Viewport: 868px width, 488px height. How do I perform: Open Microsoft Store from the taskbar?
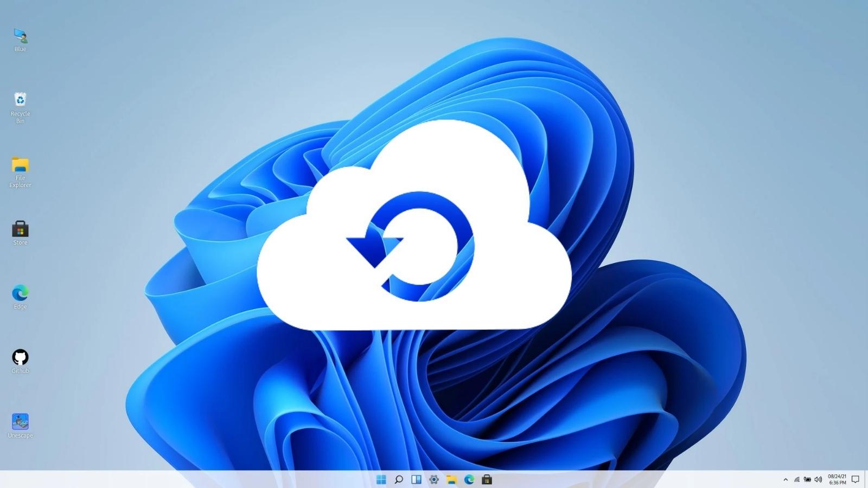pyautogui.click(x=487, y=479)
